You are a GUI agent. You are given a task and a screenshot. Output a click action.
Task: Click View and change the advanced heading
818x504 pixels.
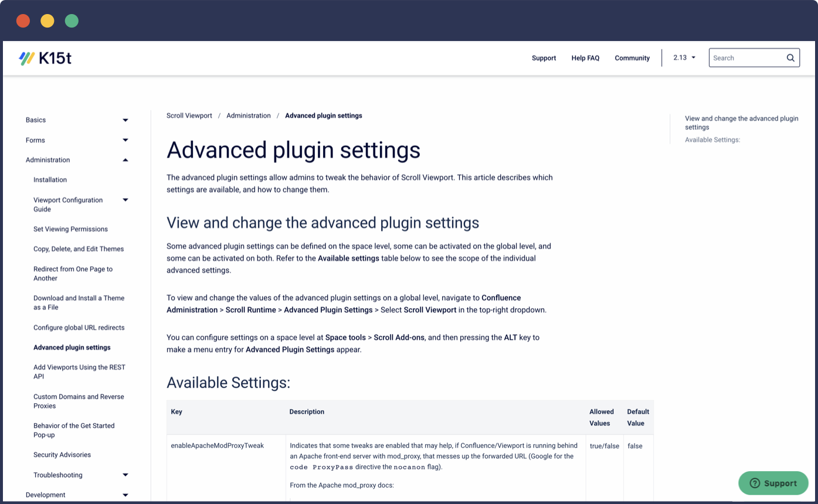(323, 223)
